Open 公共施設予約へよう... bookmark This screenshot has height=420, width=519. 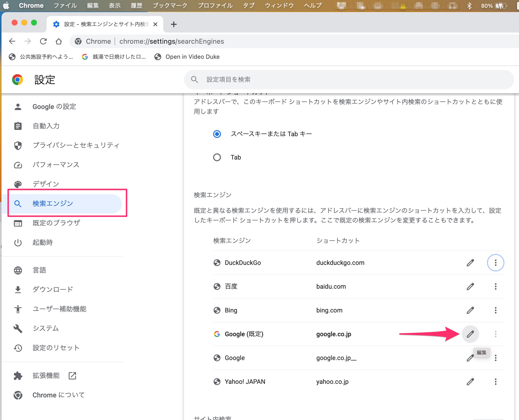click(x=41, y=57)
